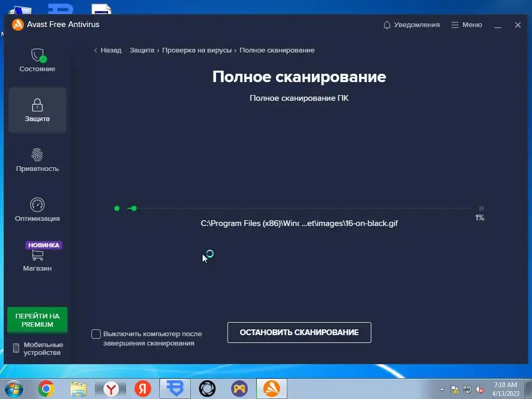Image resolution: width=532 pixels, height=399 pixels.
Task: Close the Avast window
Action: click(518, 25)
